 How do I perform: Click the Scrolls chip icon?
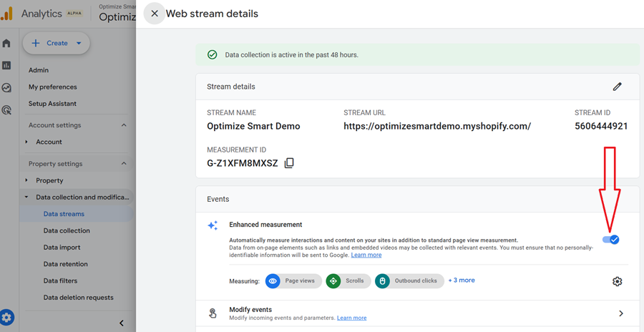pos(333,281)
